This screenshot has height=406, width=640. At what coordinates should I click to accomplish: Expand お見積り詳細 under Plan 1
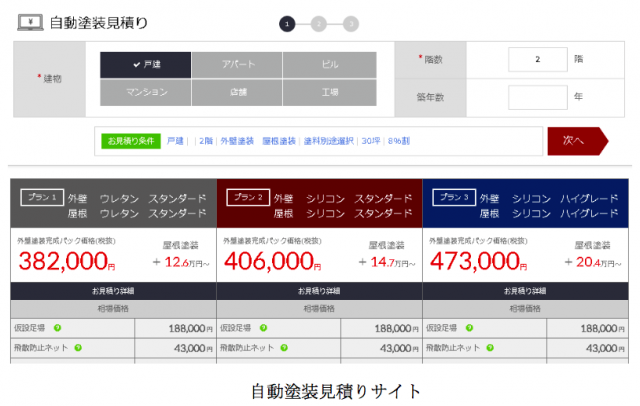pyautogui.click(x=112, y=291)
